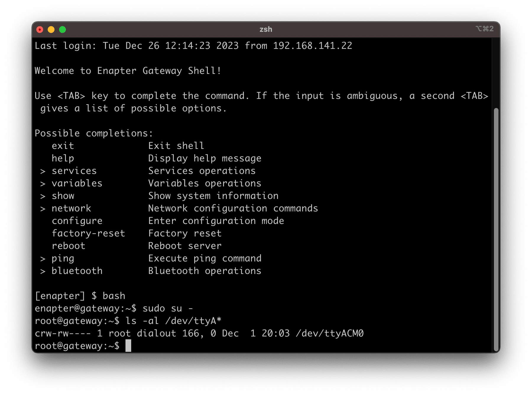Screen dimensions: 532x395
Task: Click the green zoom traffic light
Action: coord(62,29)
